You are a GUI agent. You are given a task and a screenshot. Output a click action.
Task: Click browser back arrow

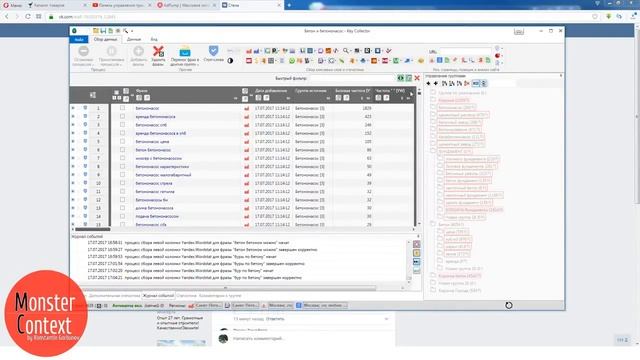tap(7, 16)
